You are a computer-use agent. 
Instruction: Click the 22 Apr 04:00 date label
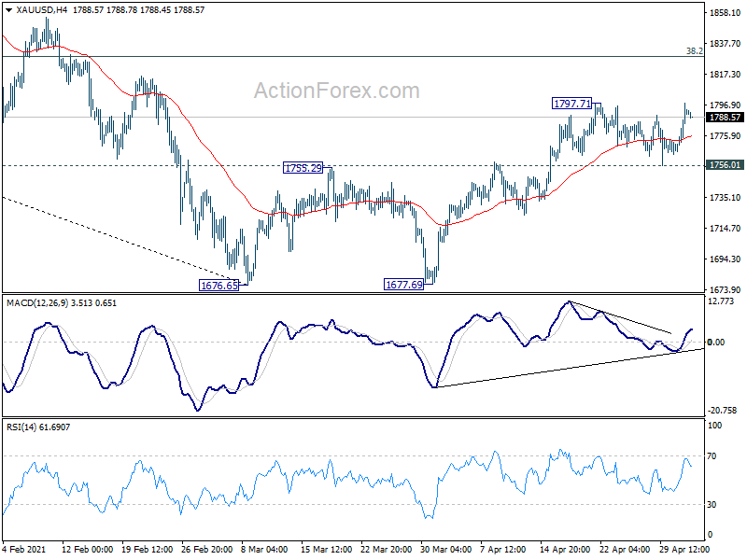625,549
